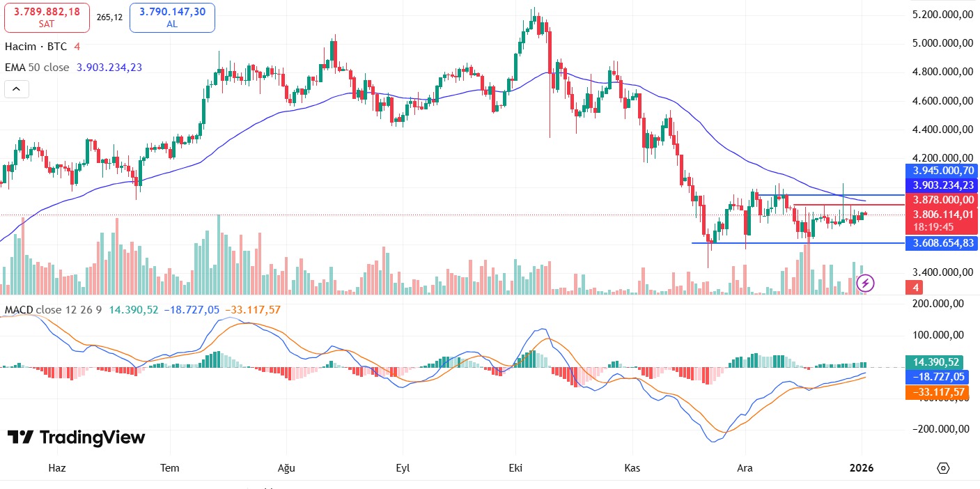Select the MACD close 12 26 9 legend
980x489 pixels.
[x=53, y=309]
